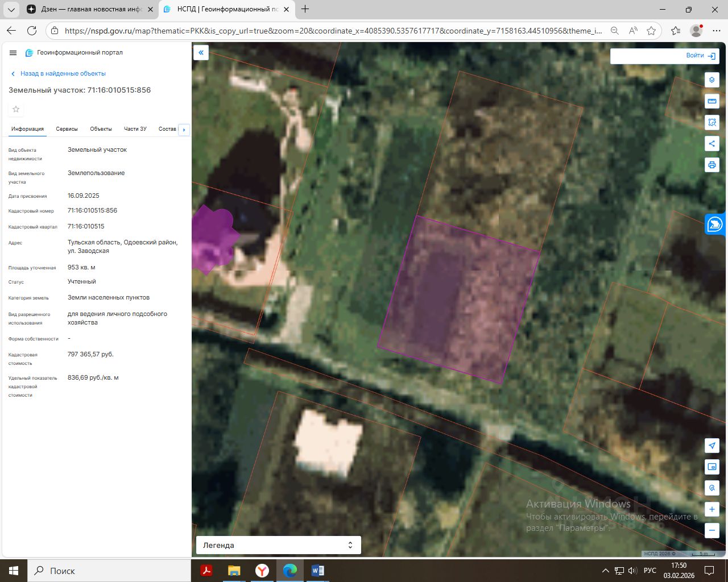
Task: Switch to the Объекты tab
Action: pos(101,129)
